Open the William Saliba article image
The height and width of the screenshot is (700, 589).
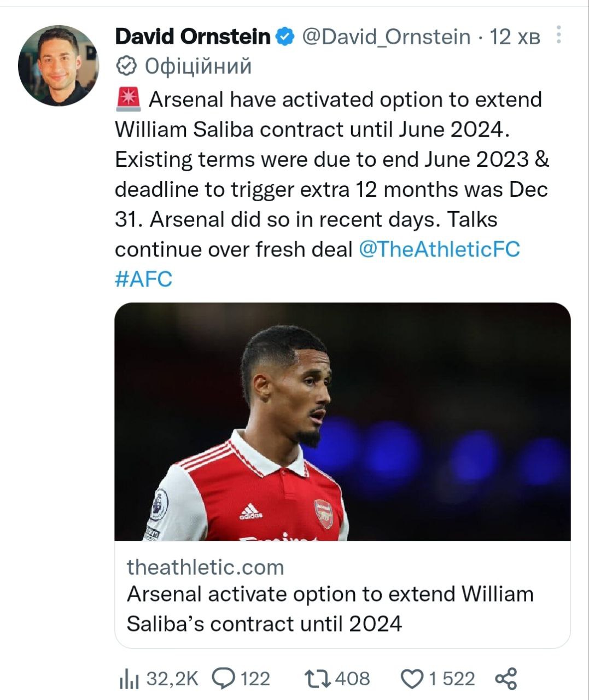coord(342,421)
